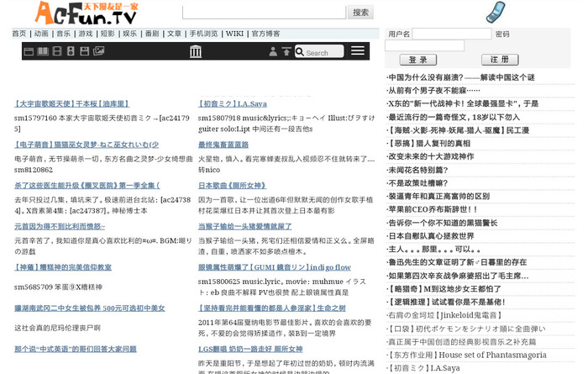Image resolution: width=588 pixels, height=374 pixels.
Task: Open sidebar article 【恶搞】猎人复刊的真相
Action: pyautogui.click(x=428, y=144)
